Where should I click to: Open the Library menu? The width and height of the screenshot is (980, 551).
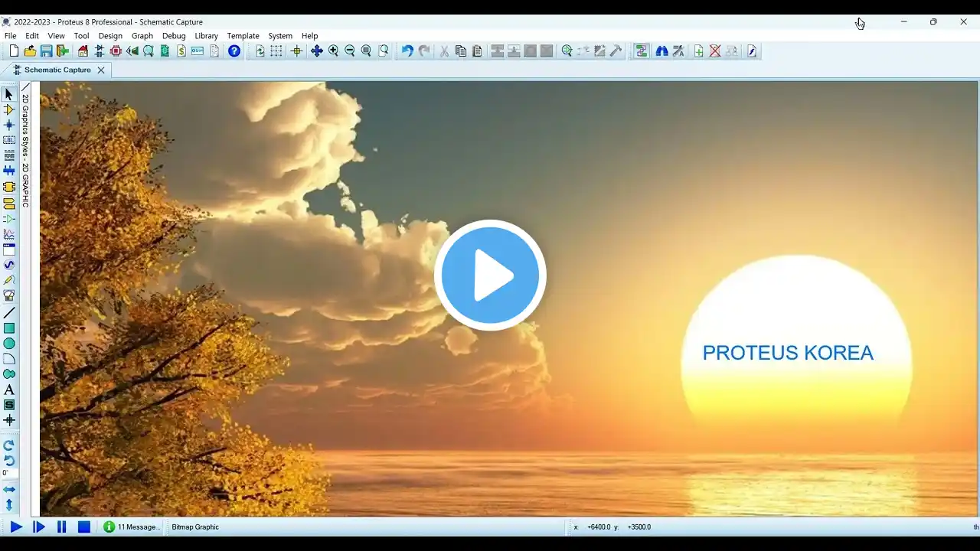tap(207, 36)
